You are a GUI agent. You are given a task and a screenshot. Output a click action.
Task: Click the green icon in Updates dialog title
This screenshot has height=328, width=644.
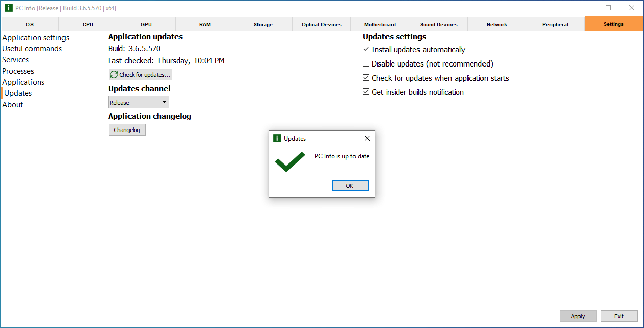(277, 138)
